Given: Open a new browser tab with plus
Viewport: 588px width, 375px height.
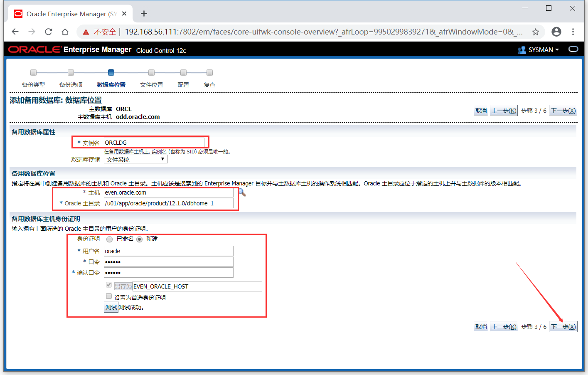Looking at the screenshot, I should click(x=144, y=14).
